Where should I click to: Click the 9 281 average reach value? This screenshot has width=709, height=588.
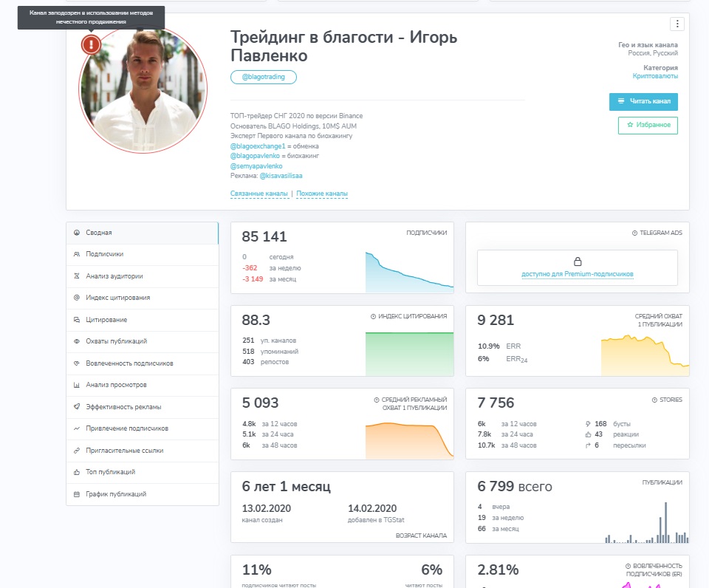pyautogui.click(x=496, y=321)
